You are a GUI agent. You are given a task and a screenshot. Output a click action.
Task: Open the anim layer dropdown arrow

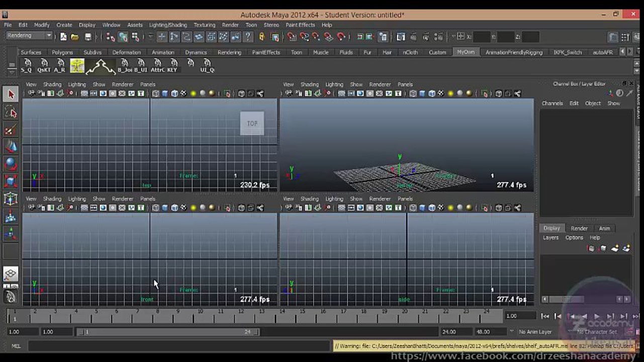[x=512, y=332]
